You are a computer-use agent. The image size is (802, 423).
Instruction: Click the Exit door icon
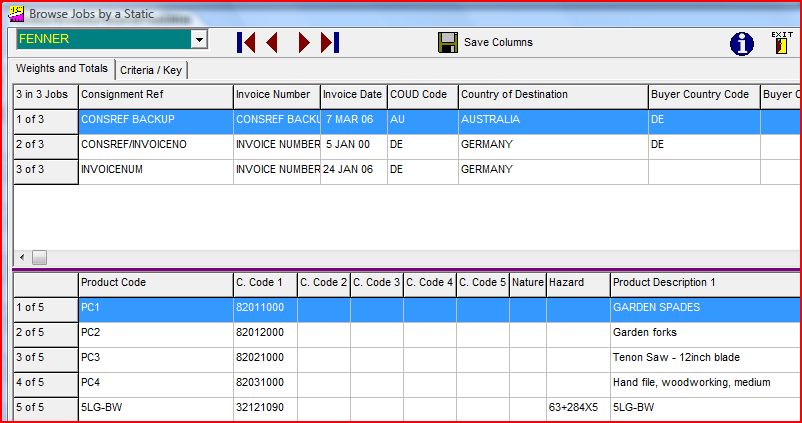pos(781,42)
